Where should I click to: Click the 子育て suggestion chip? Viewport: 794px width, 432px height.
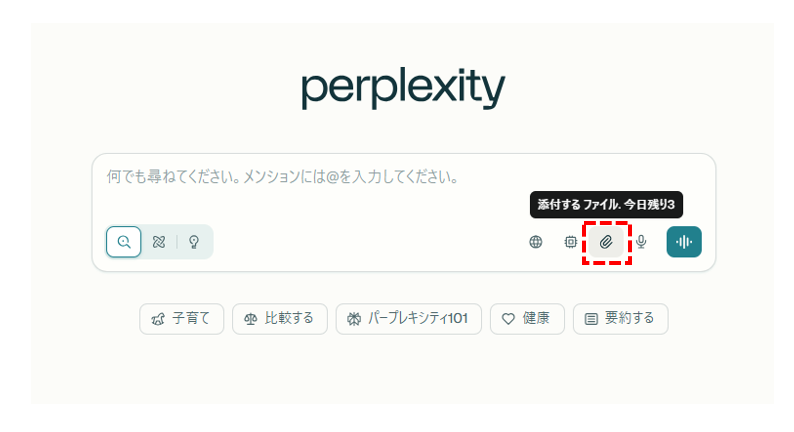181,319
